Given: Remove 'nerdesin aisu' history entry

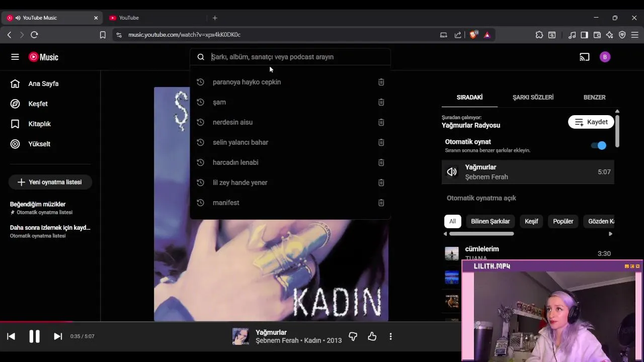Looking at the screenshot, I should click(381, 122).
